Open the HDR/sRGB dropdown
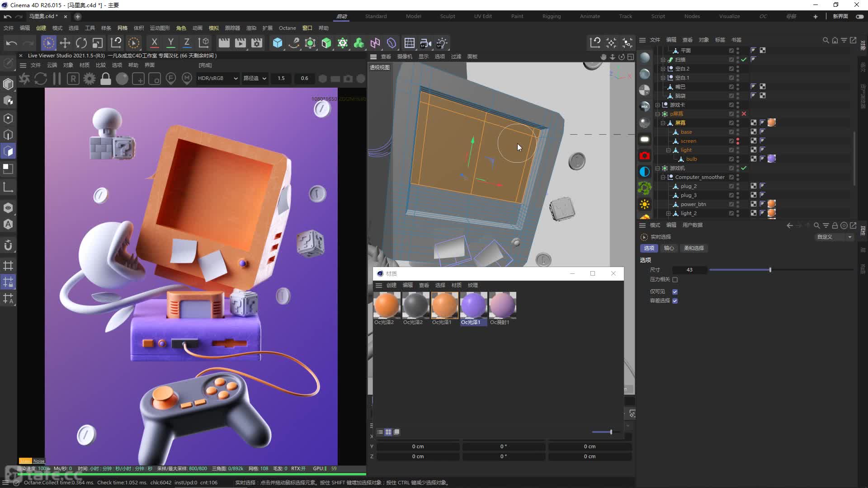Viewport: 868px width, 488px height. (217, 78)
